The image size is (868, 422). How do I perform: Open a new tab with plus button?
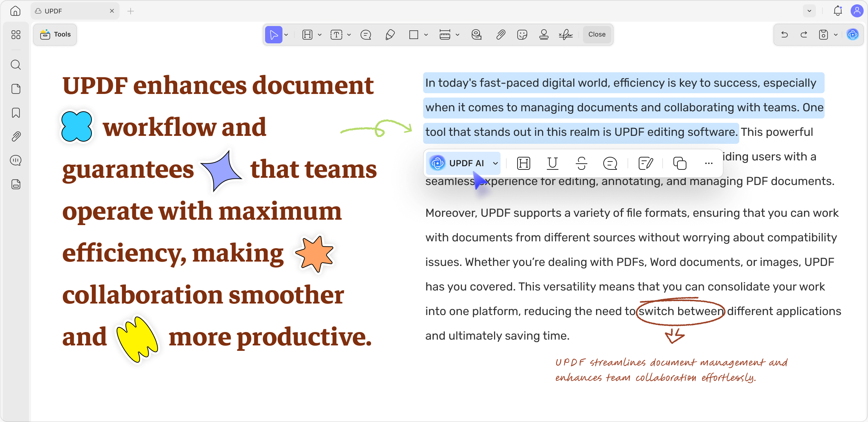[x=131, y=11]
